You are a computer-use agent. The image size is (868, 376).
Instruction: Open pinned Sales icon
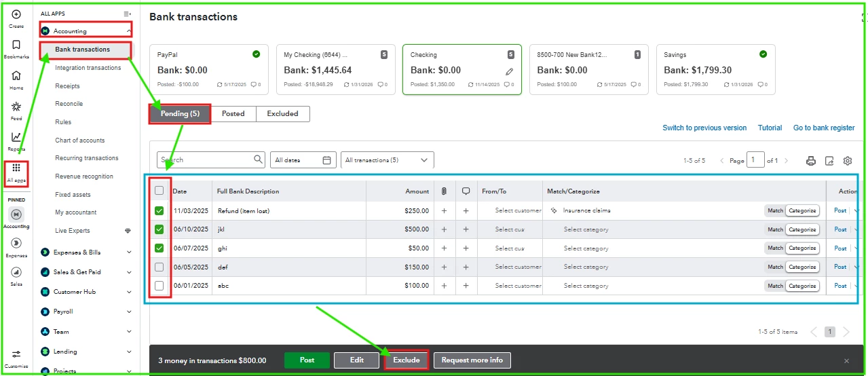(x=16, y=271)
